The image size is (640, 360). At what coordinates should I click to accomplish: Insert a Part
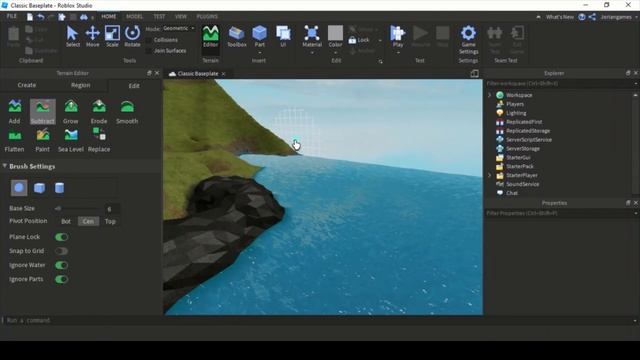click(x=260, y=36)
